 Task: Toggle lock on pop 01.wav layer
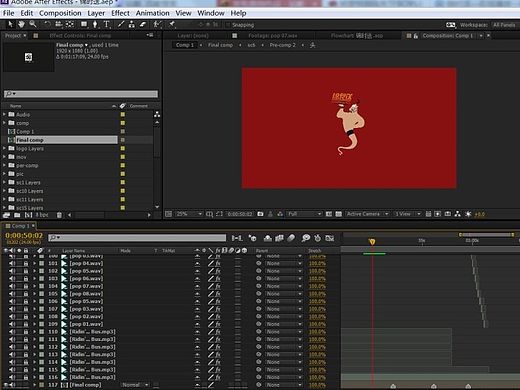tap(26, 324)
